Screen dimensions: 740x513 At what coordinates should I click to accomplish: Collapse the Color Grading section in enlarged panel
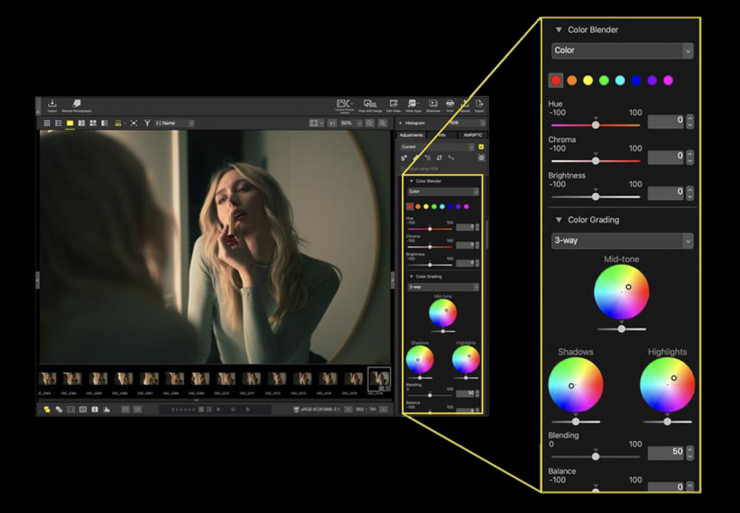click(x=558, y=220)
